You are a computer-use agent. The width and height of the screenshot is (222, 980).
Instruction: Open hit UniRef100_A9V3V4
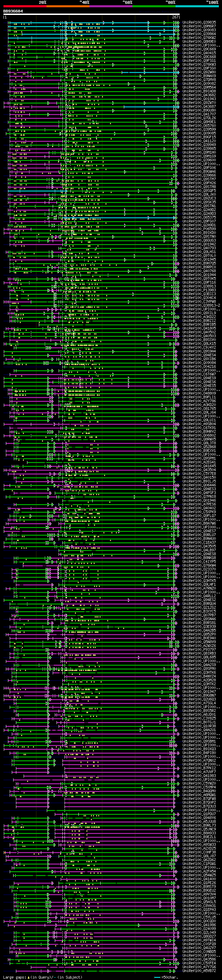click(x=199, y=894)
